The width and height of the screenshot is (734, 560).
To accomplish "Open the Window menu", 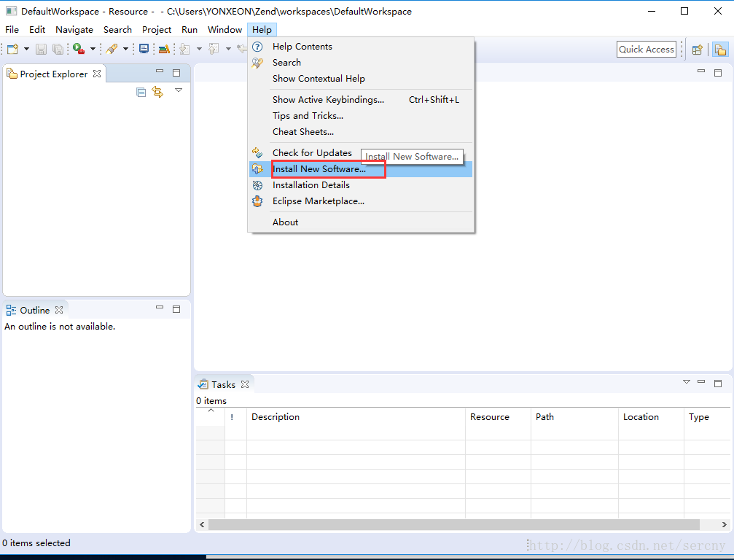I will [225, 29].
